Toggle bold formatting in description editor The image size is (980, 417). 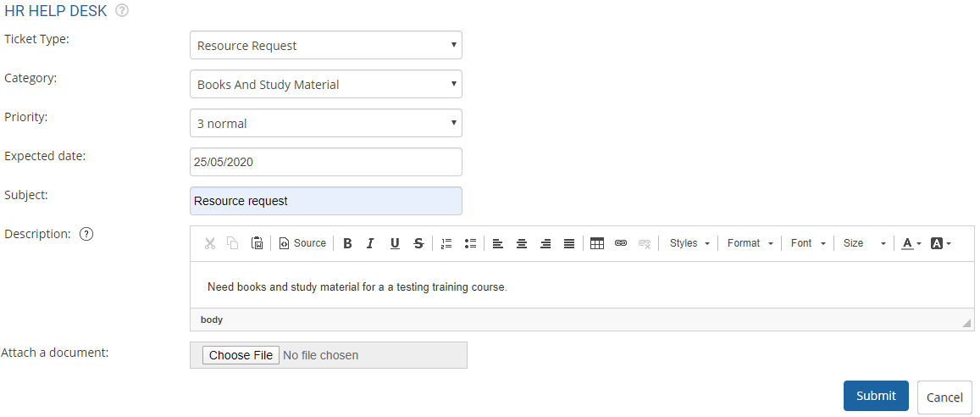(x=347, y=243)
